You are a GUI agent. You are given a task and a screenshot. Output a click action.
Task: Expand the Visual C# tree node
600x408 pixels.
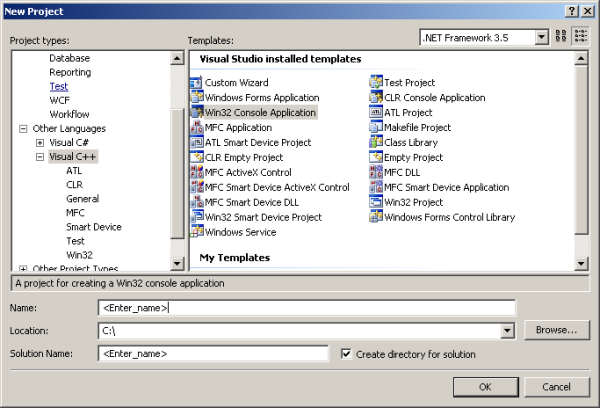(x=40, y=143)
